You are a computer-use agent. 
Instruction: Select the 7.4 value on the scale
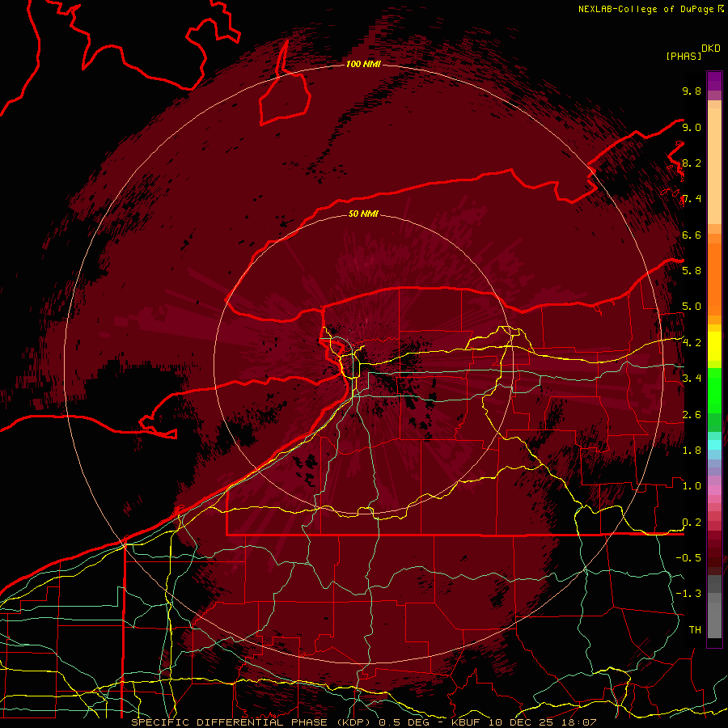point(692,199)
